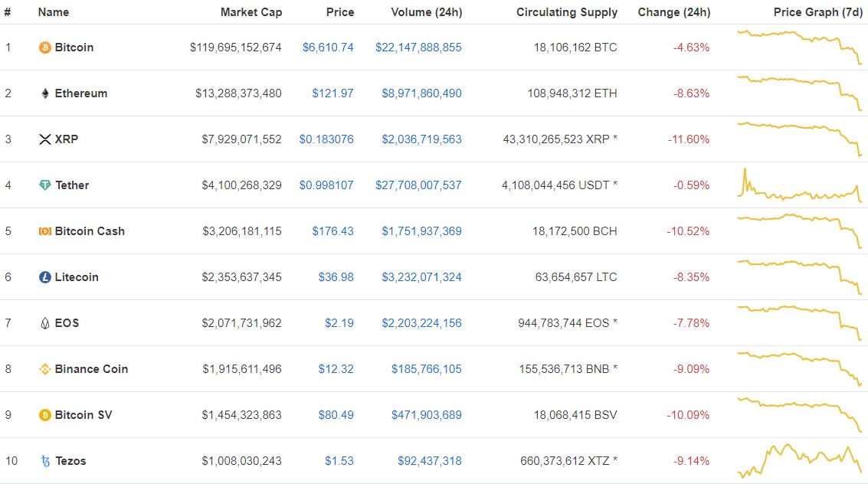Click the Litecoin logo icon
This screenshot has height=484, width=868.
pyautogui.click(x=45, y=277)
